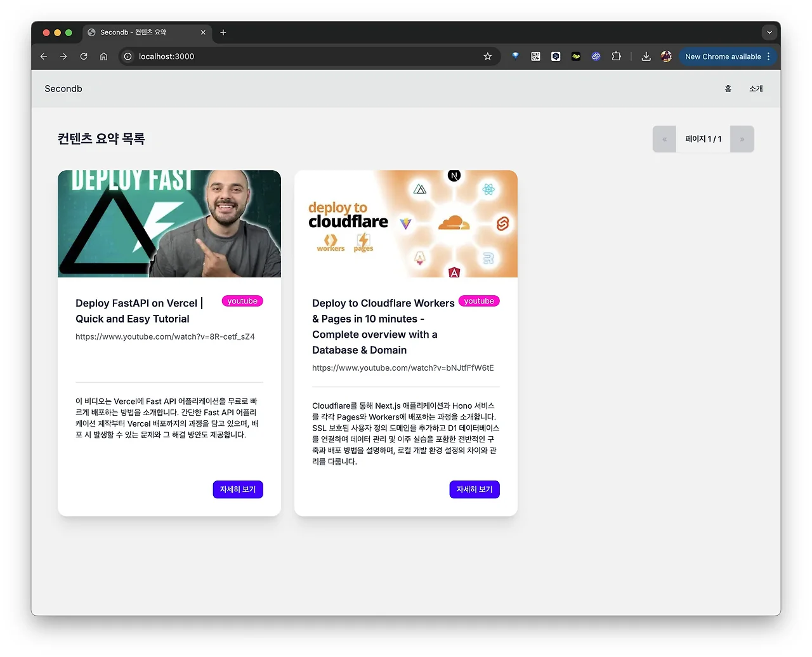This screenshot has height=657, width=812.
Task: Click the URL ending in 8R-cetf_sZ4
Action: coord(165,336)
